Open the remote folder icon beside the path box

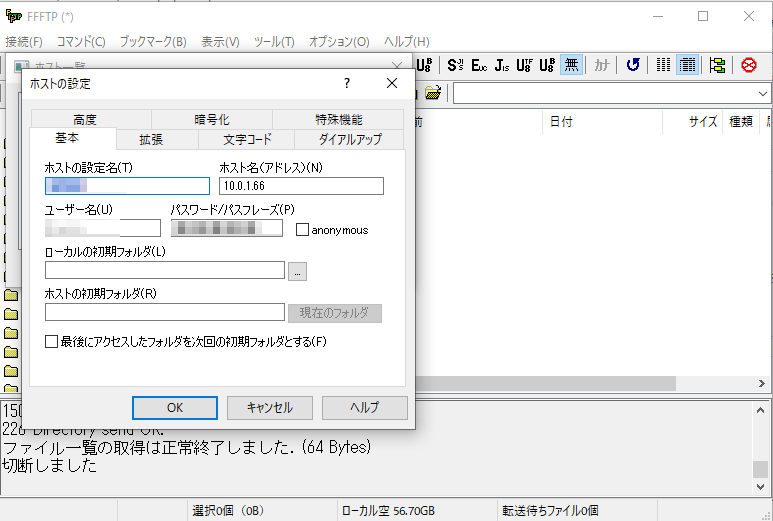[x=432, y=93]
